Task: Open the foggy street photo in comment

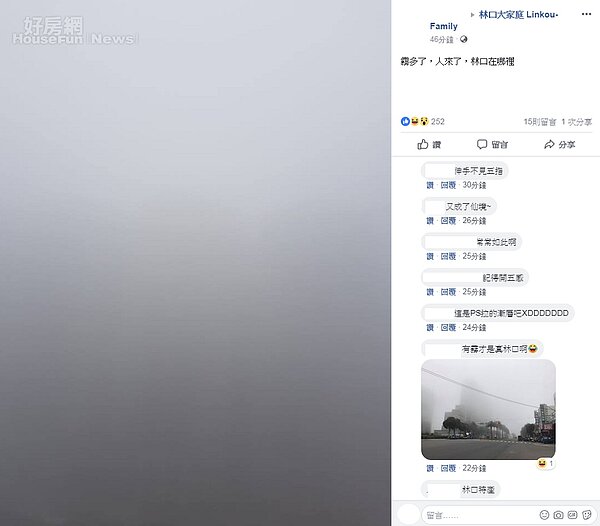Action: point(488,409)
